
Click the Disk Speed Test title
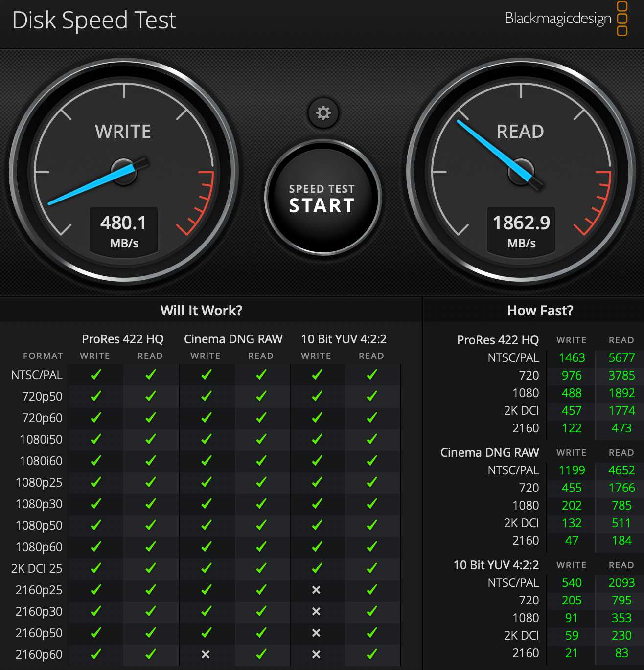[x=94, y=21]
